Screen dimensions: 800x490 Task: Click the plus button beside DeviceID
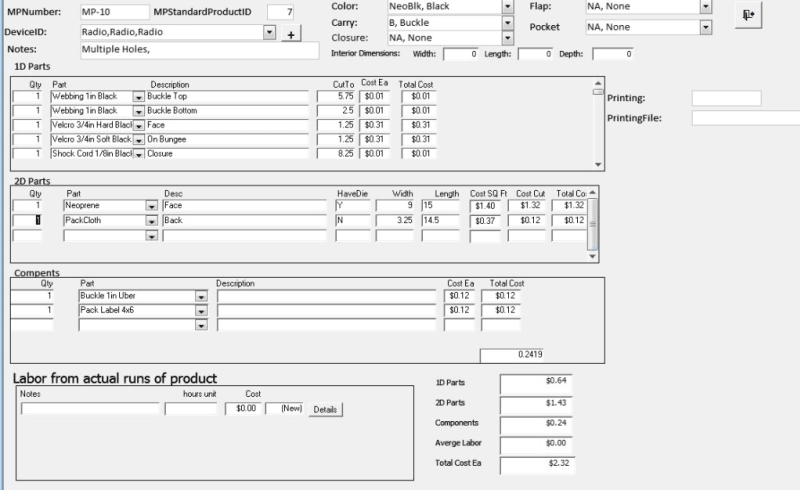click(291, 34)
